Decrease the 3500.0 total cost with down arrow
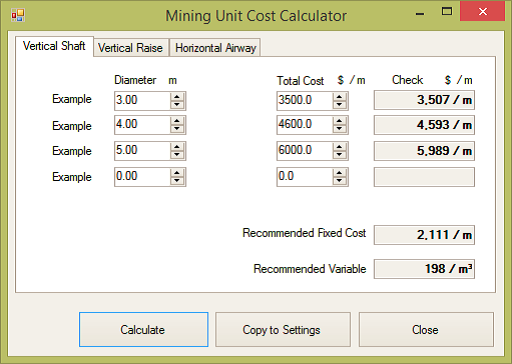The height and width of the screenshot is (364, 512). [339, 105]
